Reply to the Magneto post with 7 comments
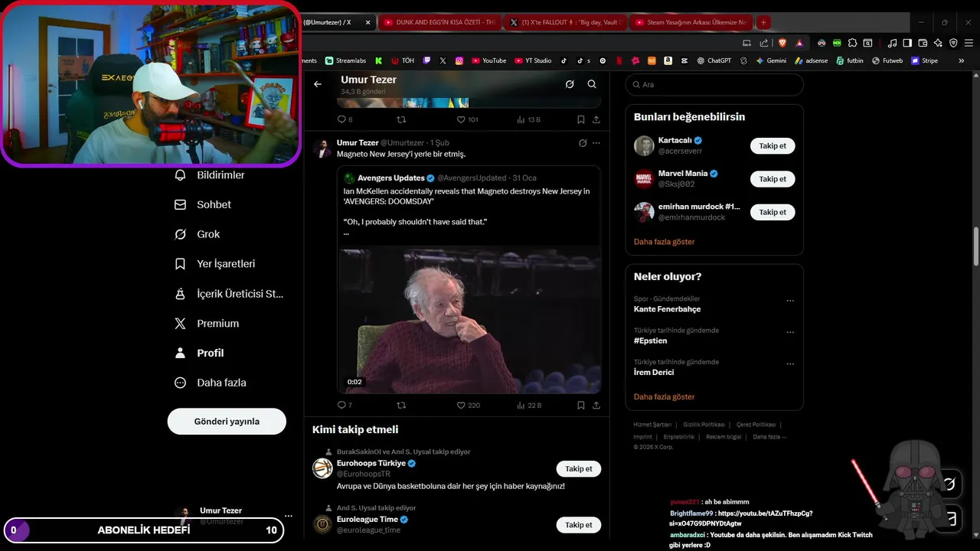980x551 pixels. tap(345, 405)
